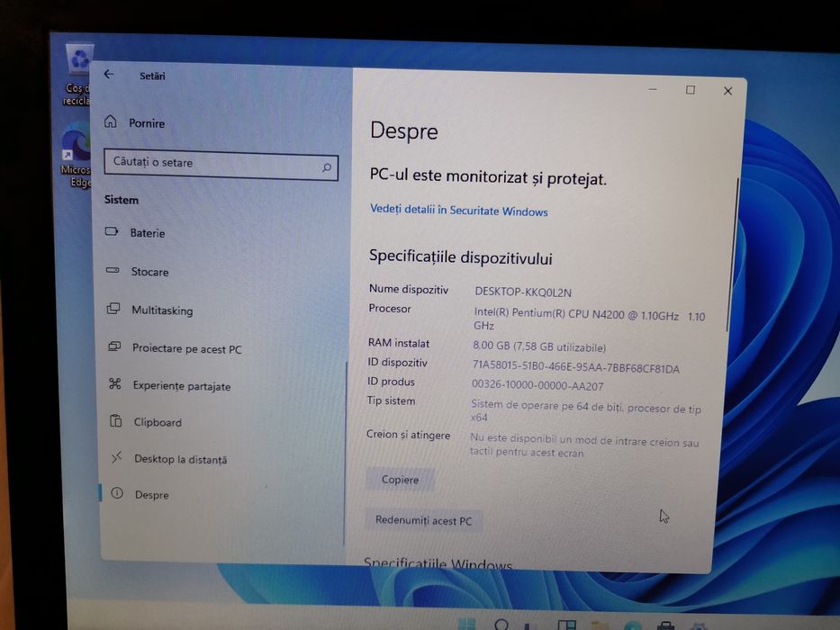Click the 'RAM instalat' label
The height and width of the screenshot is (630, 840).
[399, 344]
